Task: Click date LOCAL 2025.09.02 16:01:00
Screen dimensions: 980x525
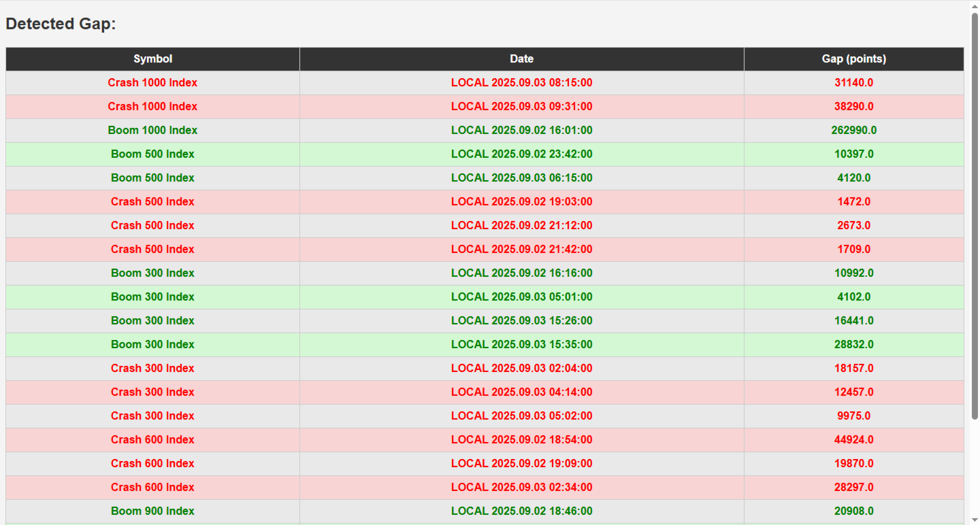Action: [522, 131]
